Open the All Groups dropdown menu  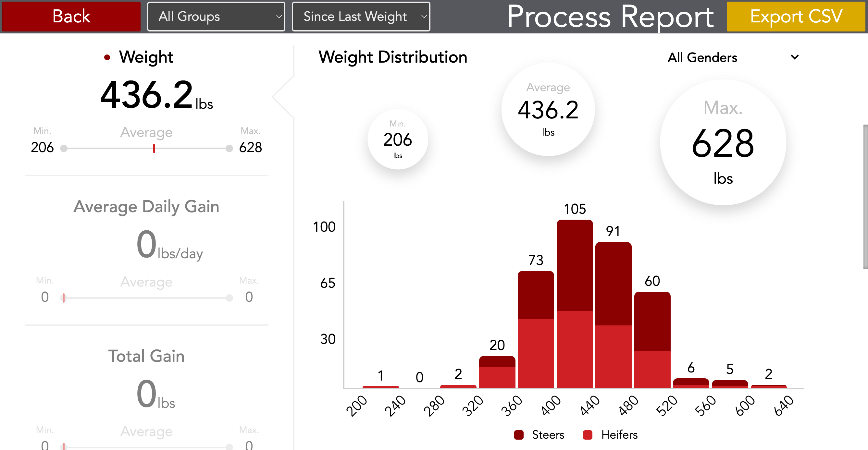[x=216, y=17]
